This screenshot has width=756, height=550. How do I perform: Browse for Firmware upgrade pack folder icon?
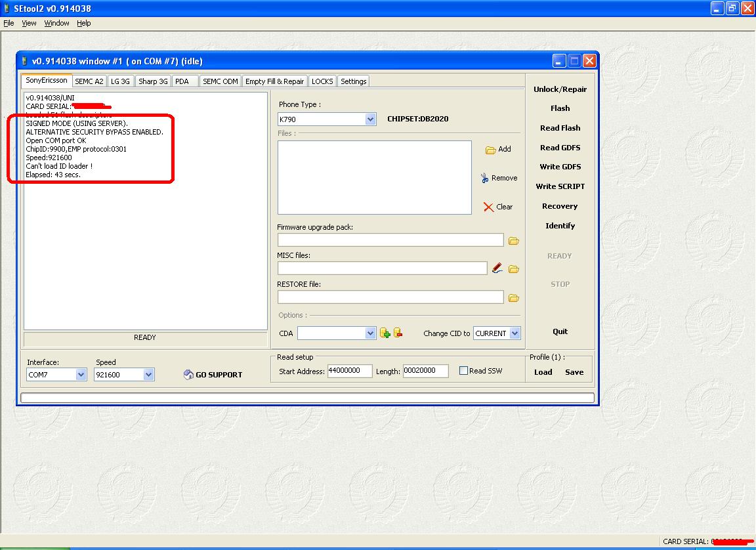coord(514,241)
